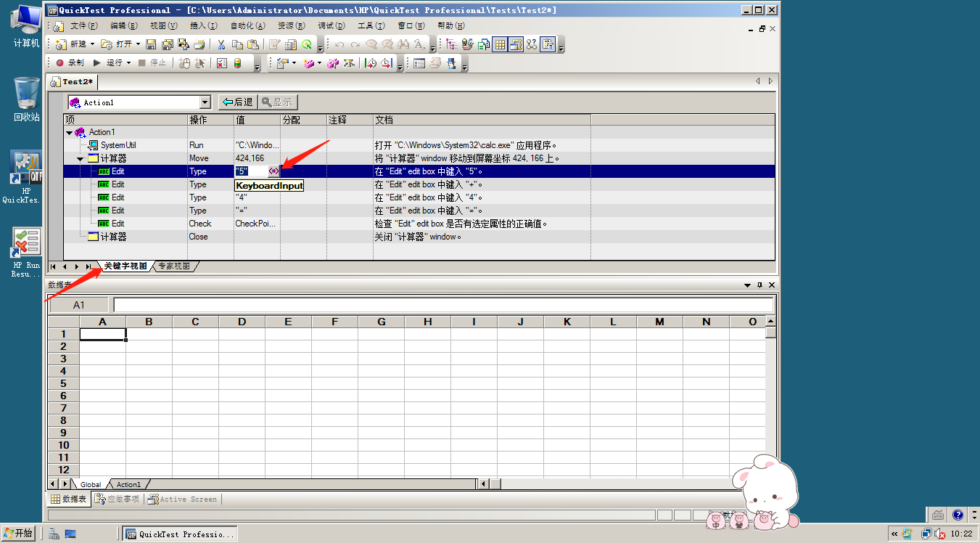Open HP Run Results desktop shortcut

pos(26,253)
